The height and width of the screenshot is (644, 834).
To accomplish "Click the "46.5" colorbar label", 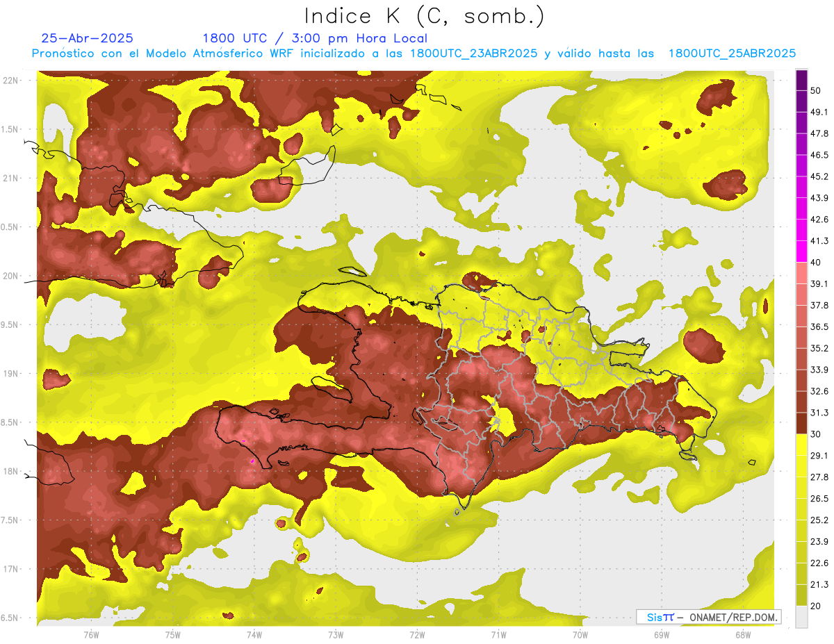I will coord(819,155).
